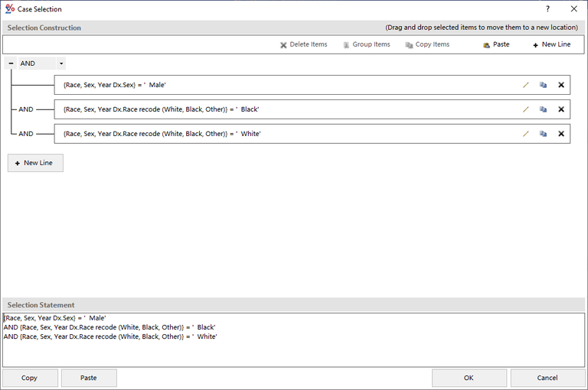Remove the Race recode = Black row
Screen dimensions: 588x390
pos(561,109)
